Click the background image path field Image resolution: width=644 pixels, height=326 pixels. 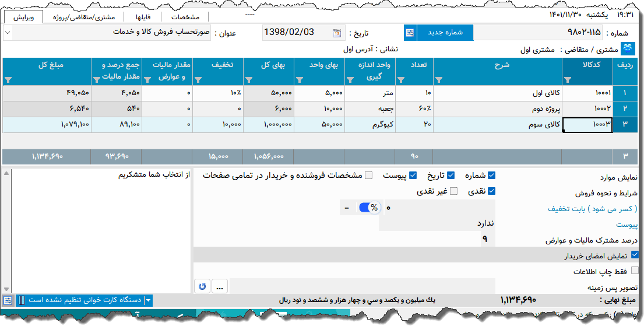pos(363,286)
